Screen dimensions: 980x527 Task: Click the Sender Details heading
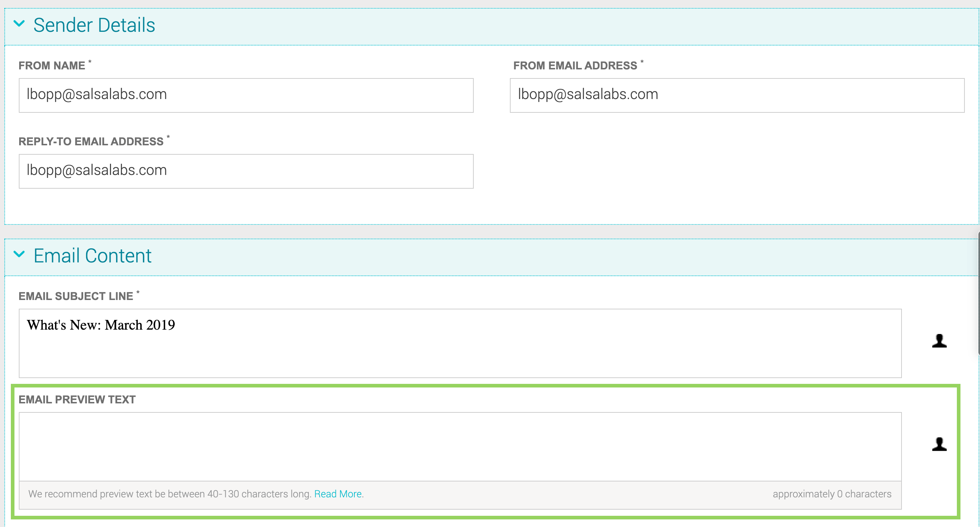(x=94, y=25)
